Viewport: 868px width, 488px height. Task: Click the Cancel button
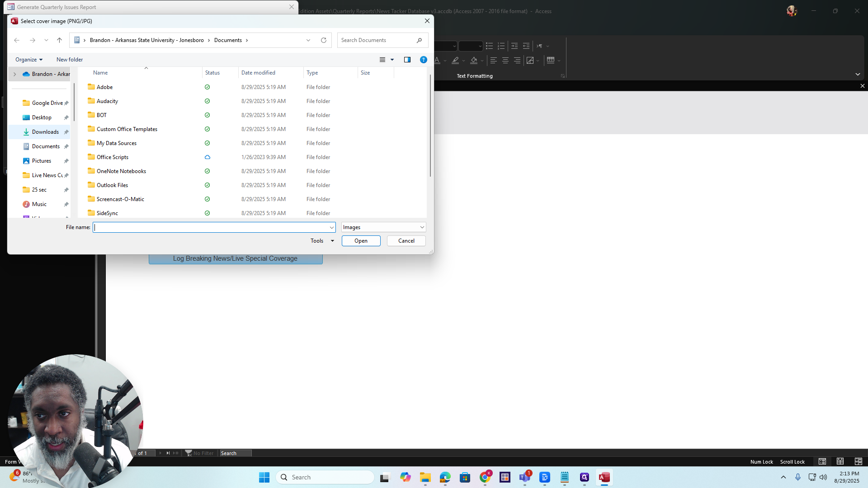point(406,241)
